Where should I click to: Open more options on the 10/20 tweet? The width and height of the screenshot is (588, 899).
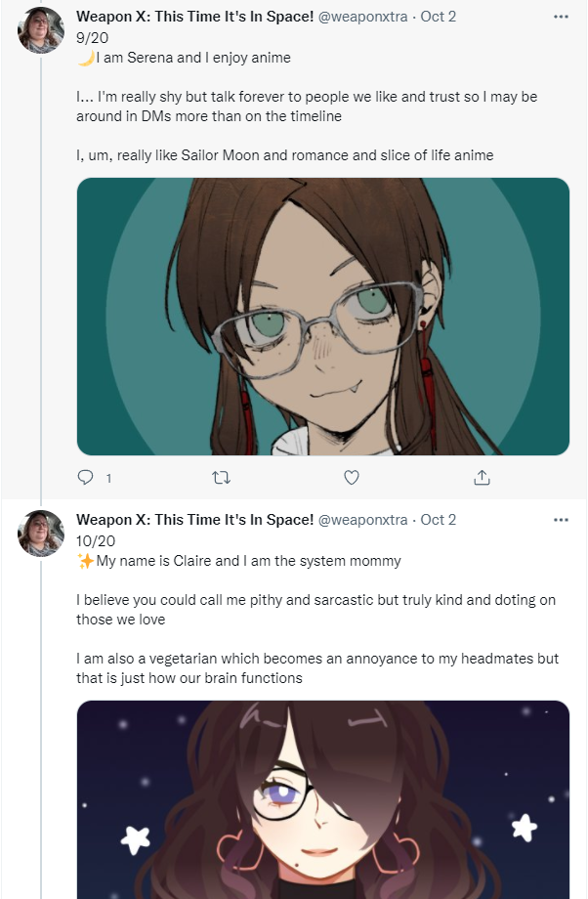tap(561, 520)
